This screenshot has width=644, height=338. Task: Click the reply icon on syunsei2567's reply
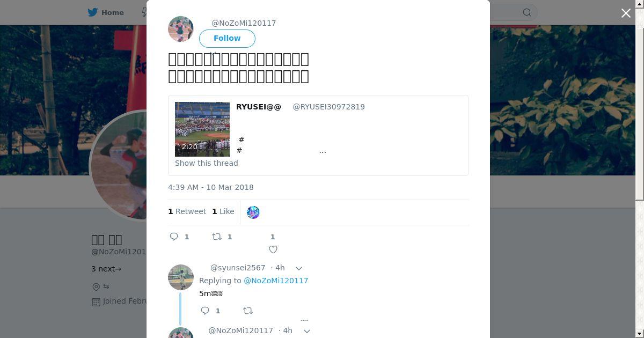point(205,311)
